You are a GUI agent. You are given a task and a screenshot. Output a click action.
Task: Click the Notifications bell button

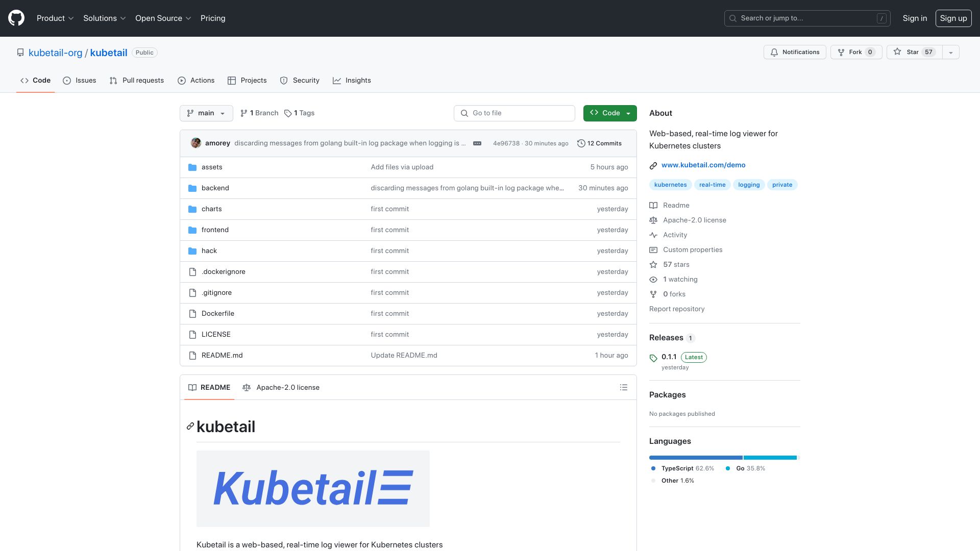pyautogui.click(x=795, y=52)
